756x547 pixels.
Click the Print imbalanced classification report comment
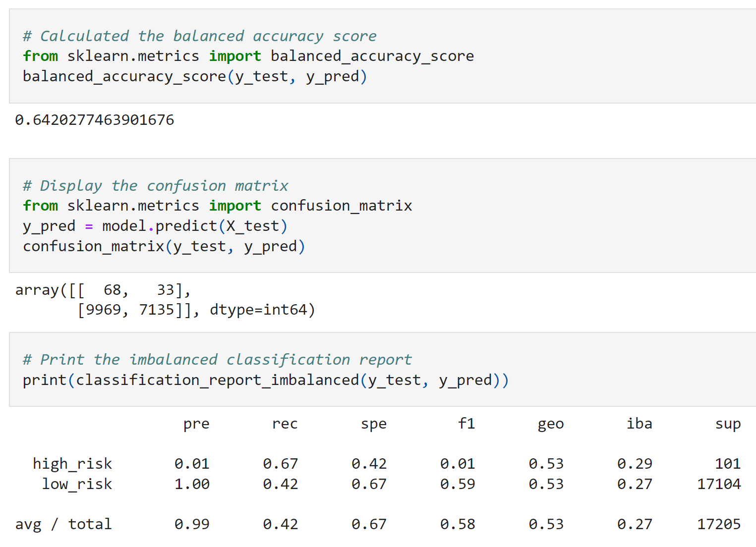pyautogui.click(x=218, y=360)
